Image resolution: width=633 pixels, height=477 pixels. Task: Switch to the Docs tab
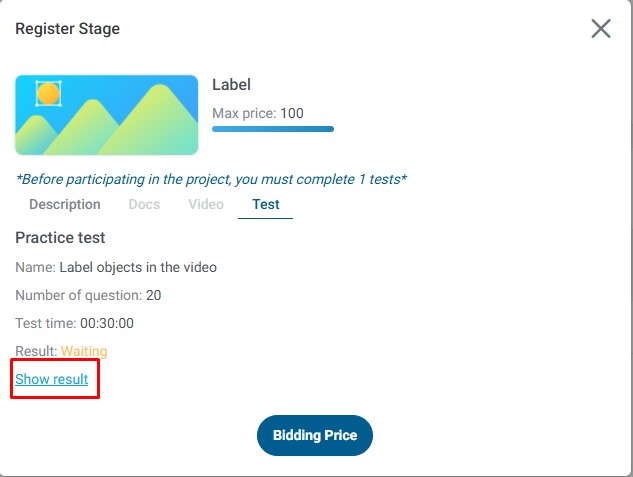[x=144, y=204]
